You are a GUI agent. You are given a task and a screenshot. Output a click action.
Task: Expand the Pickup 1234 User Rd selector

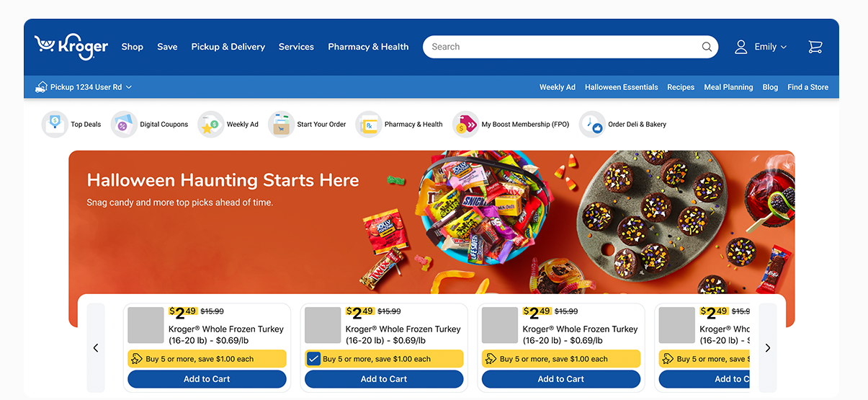[x=84, y=87]
